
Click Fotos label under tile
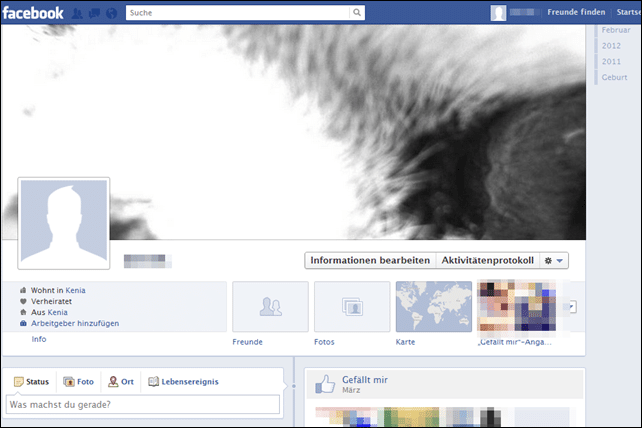(x=324, y=342)
